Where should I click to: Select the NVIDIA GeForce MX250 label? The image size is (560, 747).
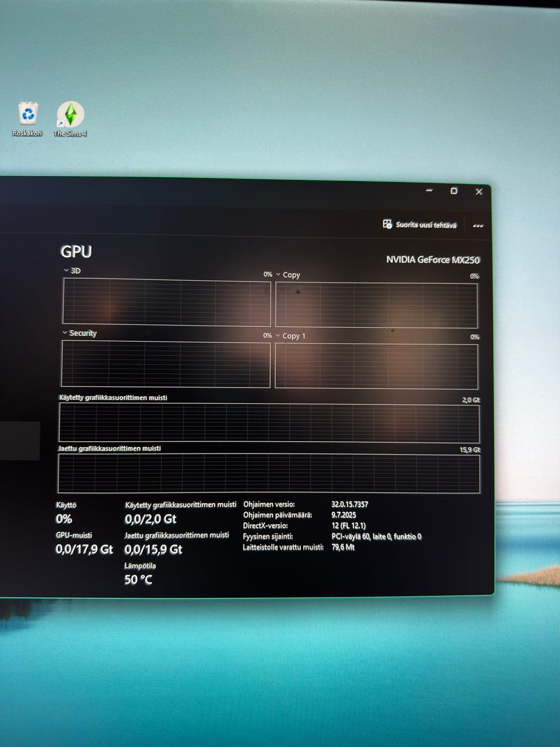click(x=433, y=260)
